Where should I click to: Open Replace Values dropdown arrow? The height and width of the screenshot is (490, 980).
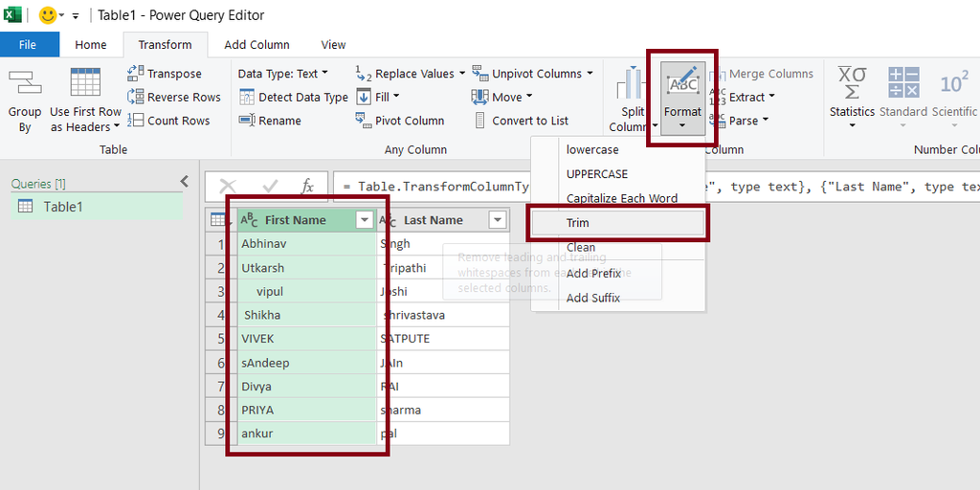(x=462, y=73)
